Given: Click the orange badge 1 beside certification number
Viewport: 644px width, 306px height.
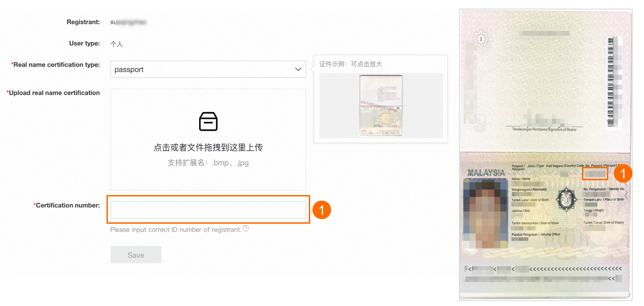Looking at the screenshot, I should (x=321, y=209).
